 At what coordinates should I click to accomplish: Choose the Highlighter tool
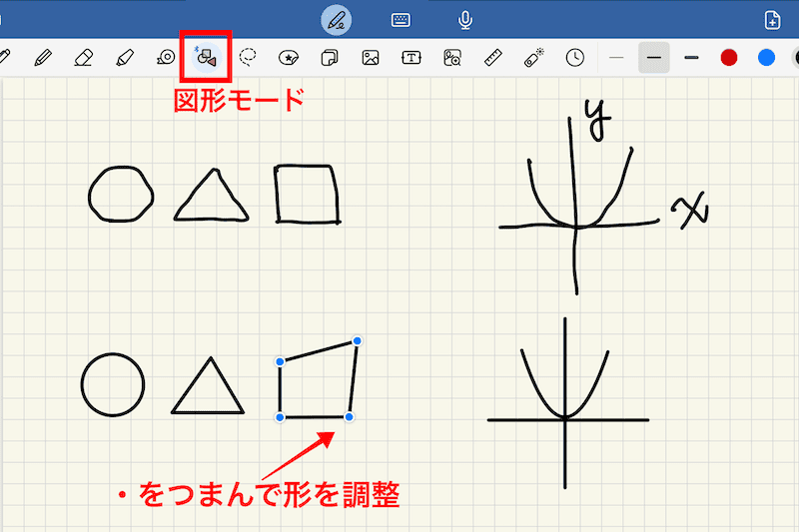coord(125,58)
